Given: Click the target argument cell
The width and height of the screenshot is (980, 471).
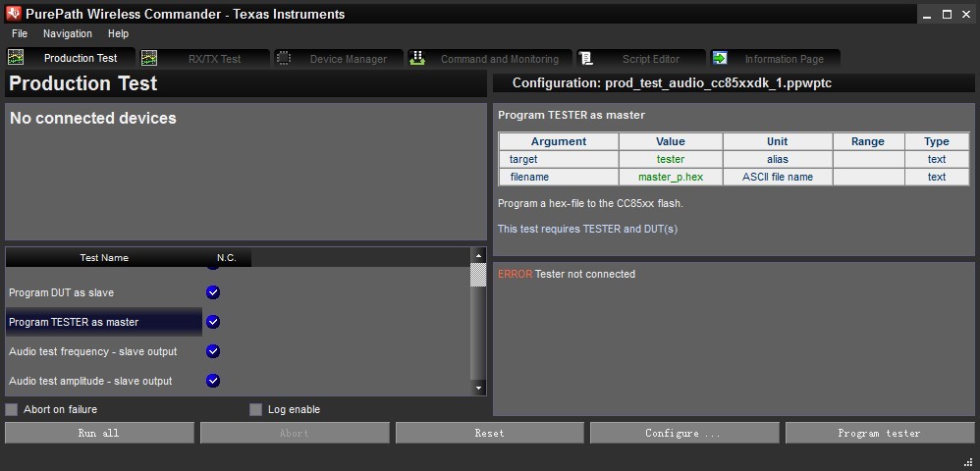Looking at the screenshot, I should point(559,159).
